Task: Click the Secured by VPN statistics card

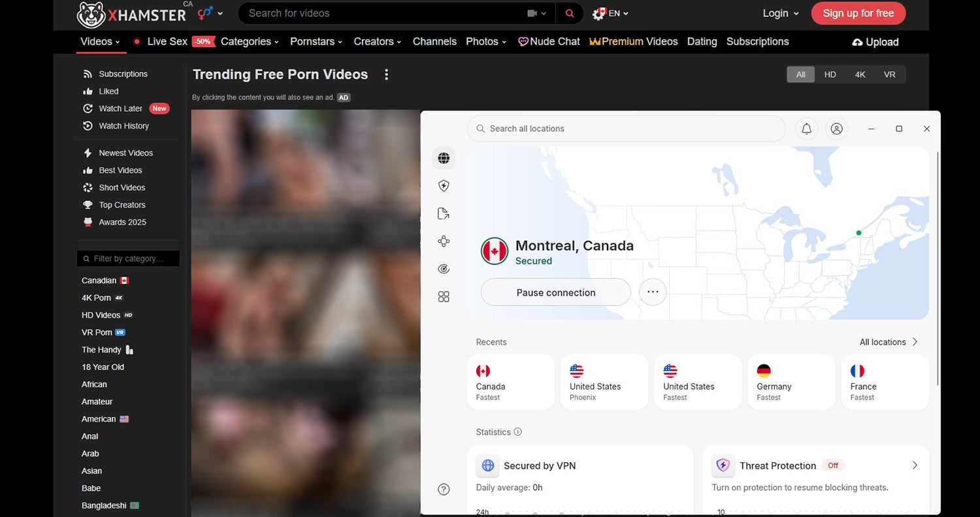Action: 580,480
